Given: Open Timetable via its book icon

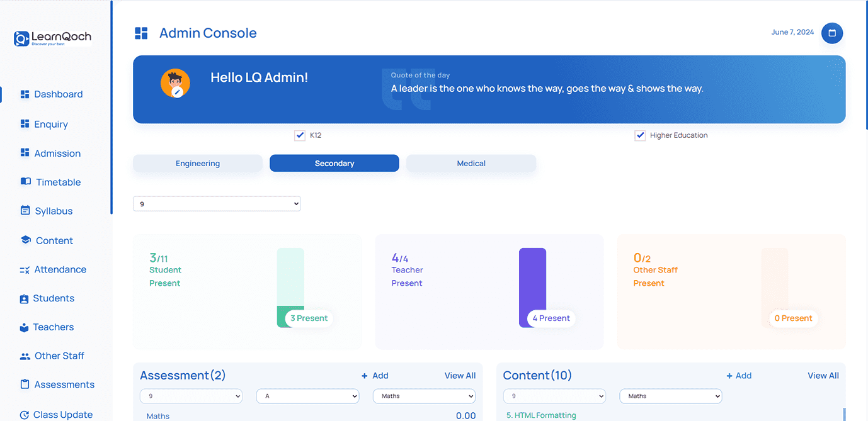Looking at the screenshot, I should pyautogui.click(x=26, y=182).
